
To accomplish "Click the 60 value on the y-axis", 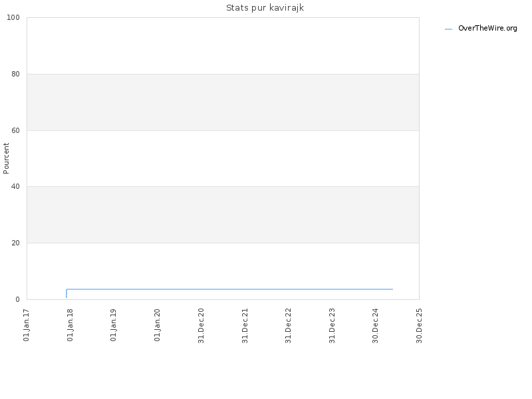I will [15, 130].
